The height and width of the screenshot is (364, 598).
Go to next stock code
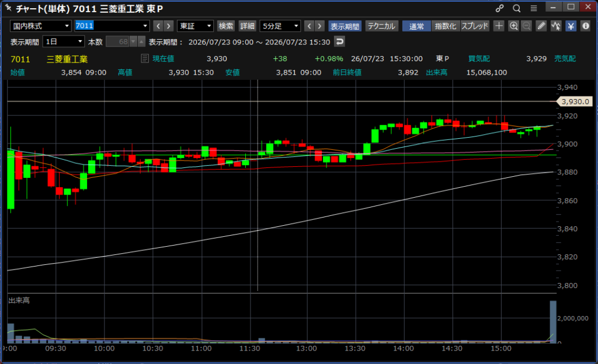(x=169, y=26)
